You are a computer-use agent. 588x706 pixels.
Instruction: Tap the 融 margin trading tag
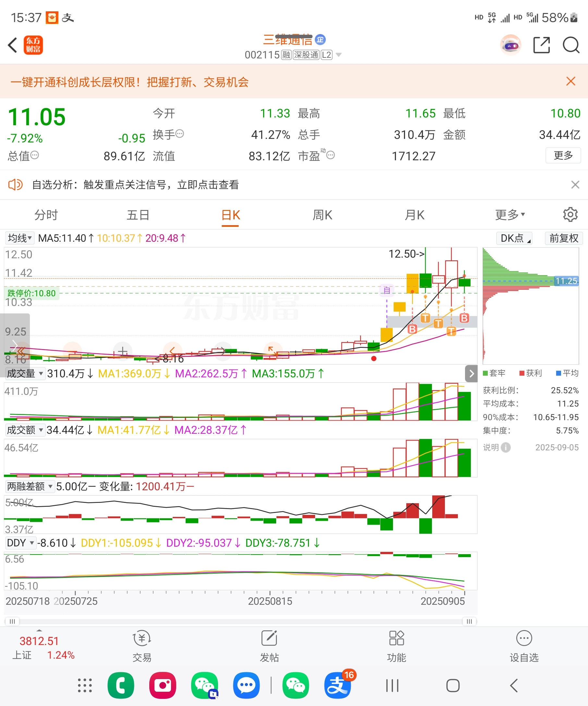click(x=287, y=55)
